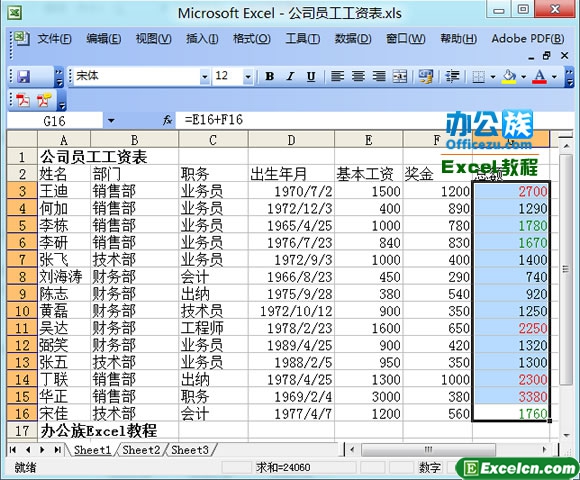
Task: Center align text
Action: coord(358,77)
